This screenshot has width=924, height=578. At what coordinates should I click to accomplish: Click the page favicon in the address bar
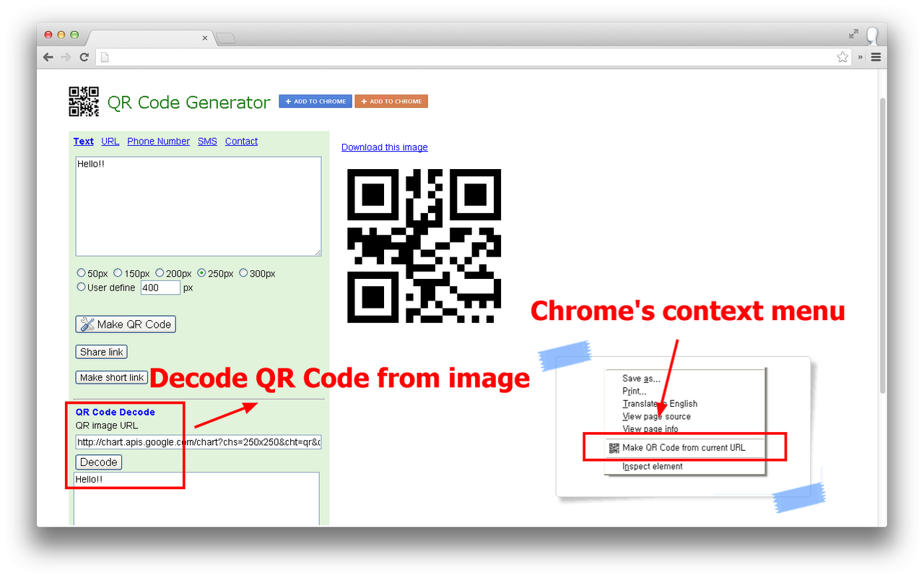pyautogui.click(x=103, y=56)
